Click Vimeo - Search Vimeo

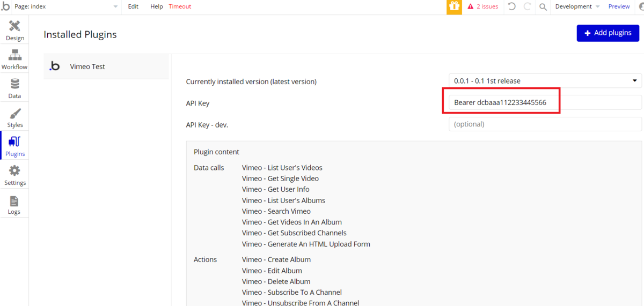(x=276, y=211)
